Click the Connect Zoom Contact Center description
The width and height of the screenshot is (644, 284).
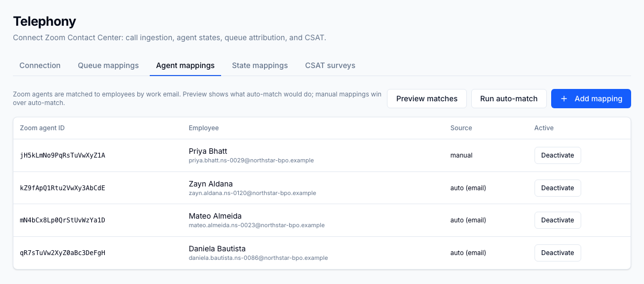pos(170,38)
